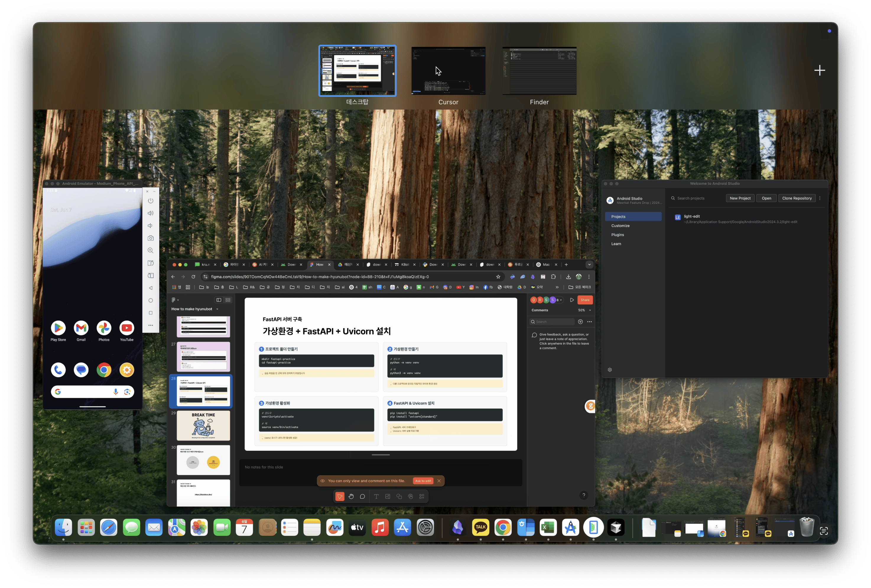Image resolution: width=871 pixels, height=588 pixels.
Task: Start Figma slideshow with play icon
Action: pos(572,300)
